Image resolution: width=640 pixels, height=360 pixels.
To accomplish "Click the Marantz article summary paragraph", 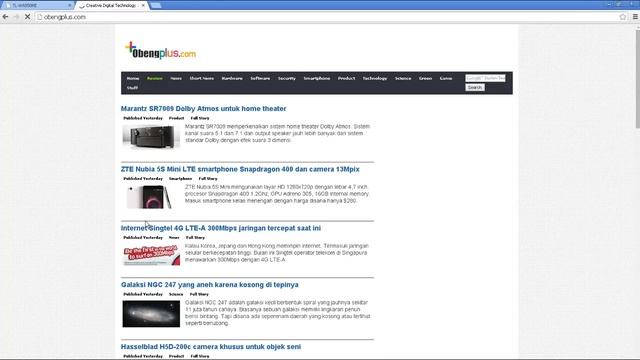I will [278, 133].
